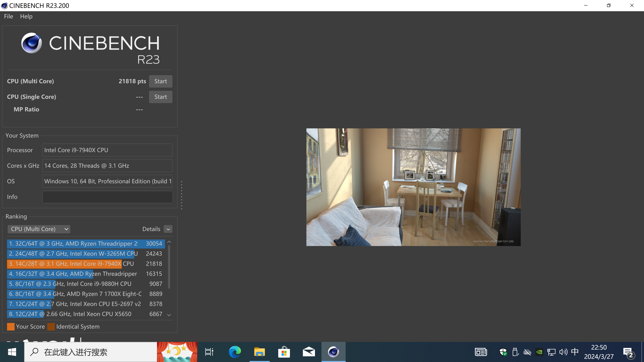Open the Help menu

(x=26, y=16)
